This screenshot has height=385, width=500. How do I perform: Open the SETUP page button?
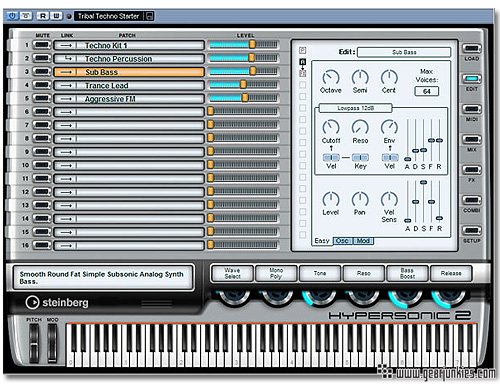pos(472,230)
